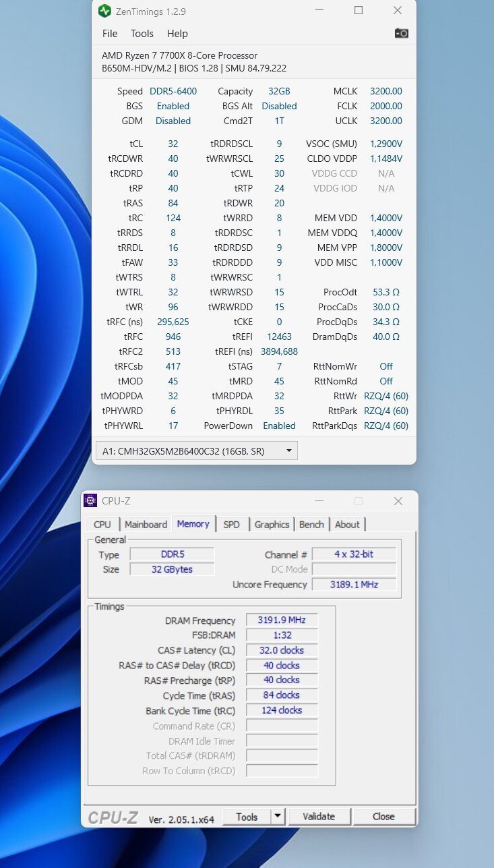Switch to the Mainboard tab
The width and height of the screenshot is (494, 868).
point(146,525)
